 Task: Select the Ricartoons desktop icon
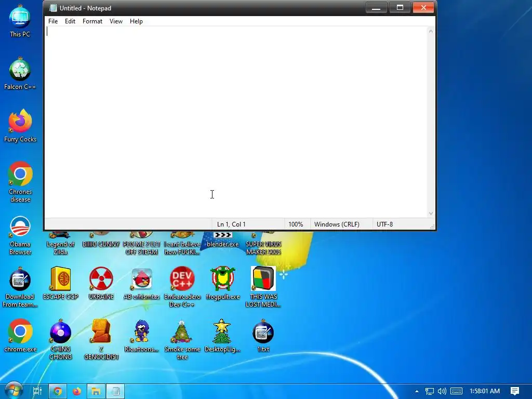(x=141, y=336)
